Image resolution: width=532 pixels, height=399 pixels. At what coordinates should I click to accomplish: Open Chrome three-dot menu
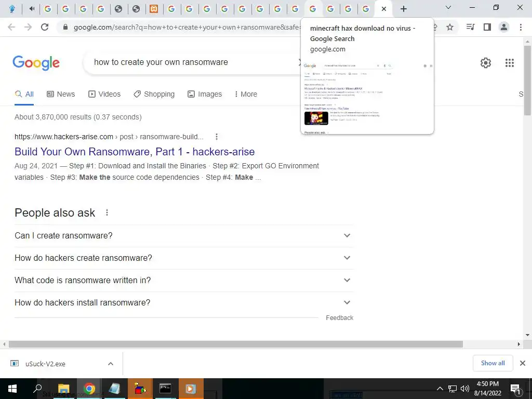521,27
